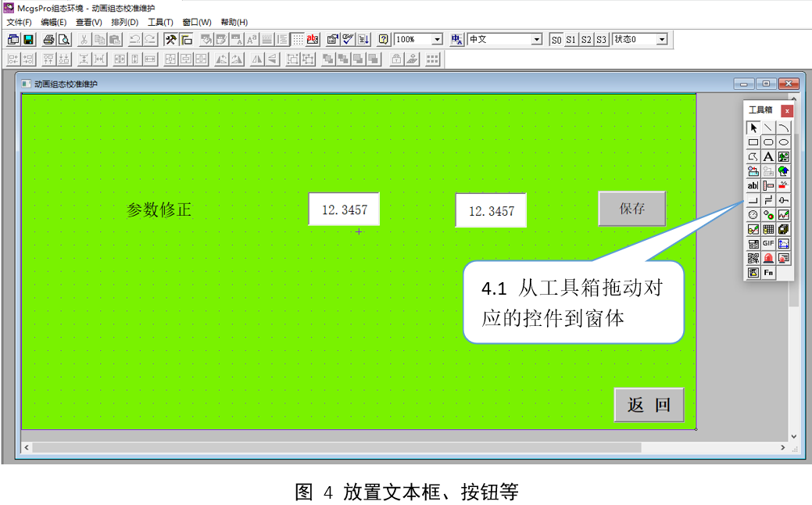The image size is (812, 505).
Task: Select the arrow pointer tool in toolbox
Action: point(753,127)
